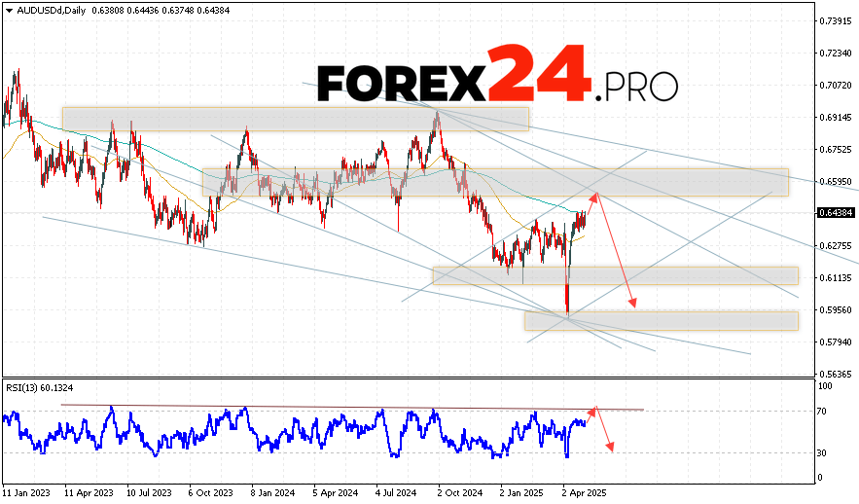859x504 pixels.
Task: Click the 0.56365 price axis label
Action: pyautogui.click(x=836, y=375)
